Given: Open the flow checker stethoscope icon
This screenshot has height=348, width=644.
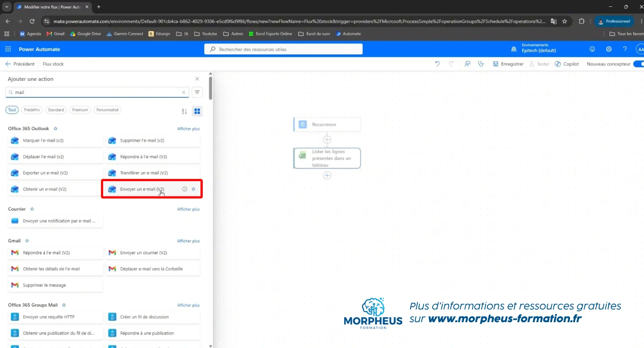Looking at the screenshot, I should [x=481, y=64].
